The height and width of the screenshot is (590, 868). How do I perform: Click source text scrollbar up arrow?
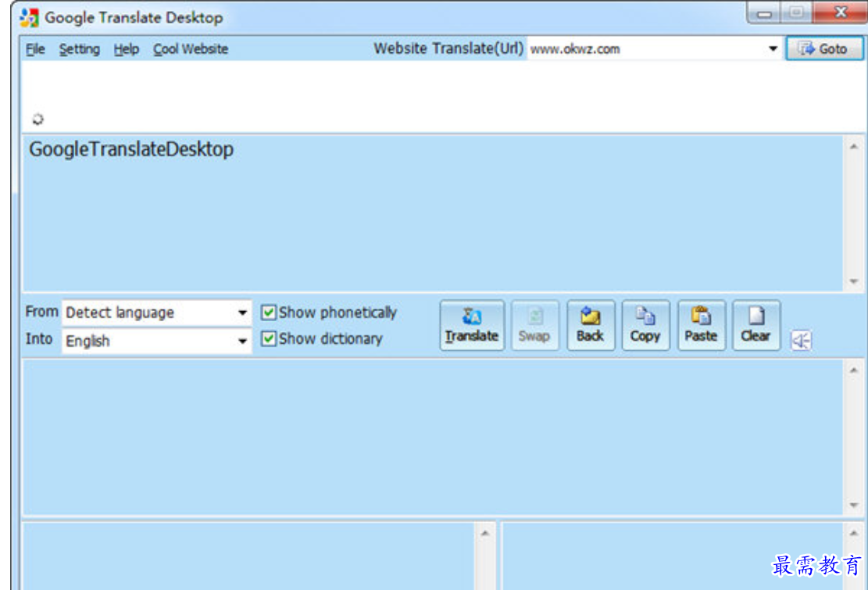click(854, 147)
